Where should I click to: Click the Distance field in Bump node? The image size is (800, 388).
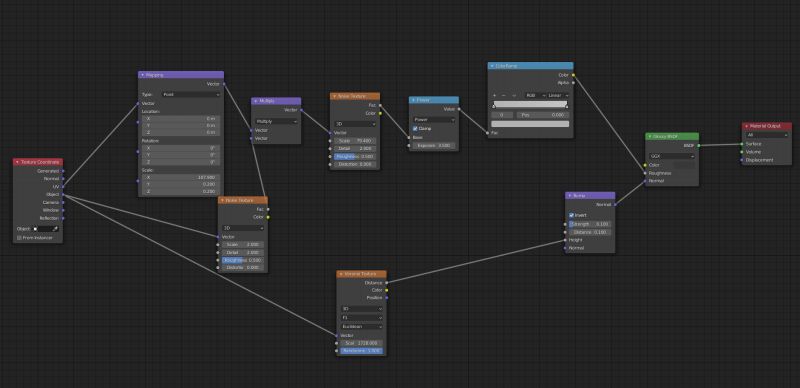point(590,232)
